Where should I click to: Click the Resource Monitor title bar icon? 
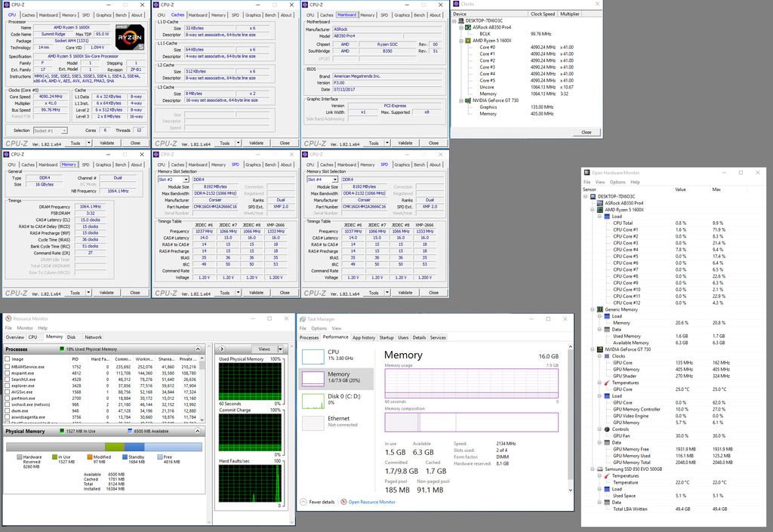8,318
